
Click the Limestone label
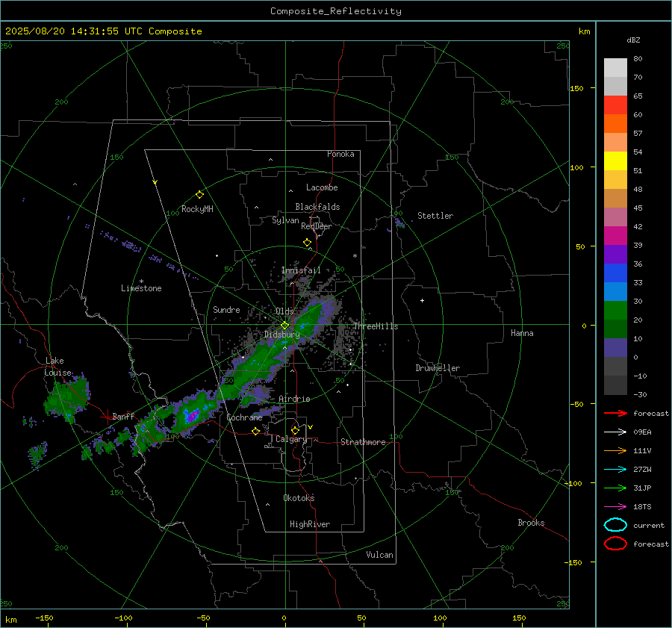pyautogui.click(x=141, y=288)
